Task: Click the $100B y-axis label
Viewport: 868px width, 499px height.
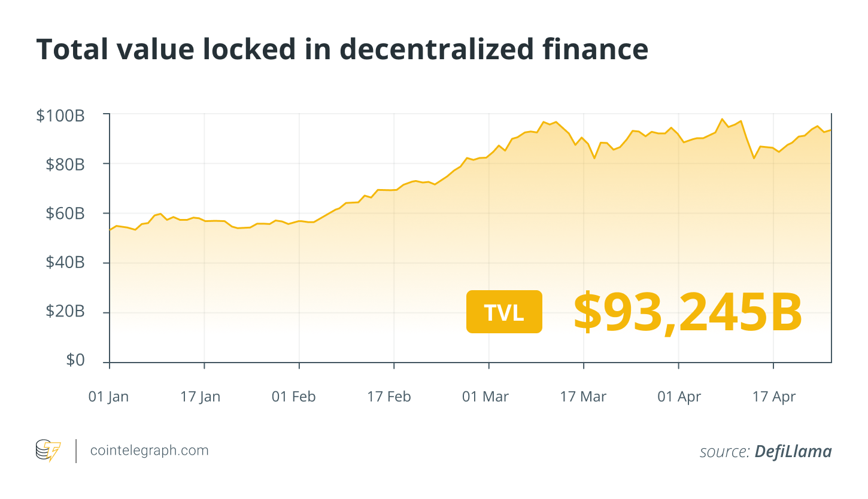Action: pos(60,115)
